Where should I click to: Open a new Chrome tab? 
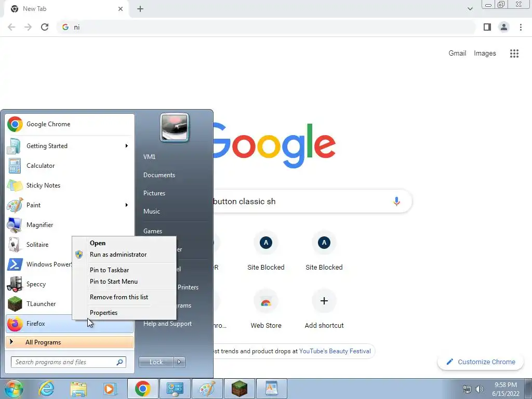(x=140, y=9)
